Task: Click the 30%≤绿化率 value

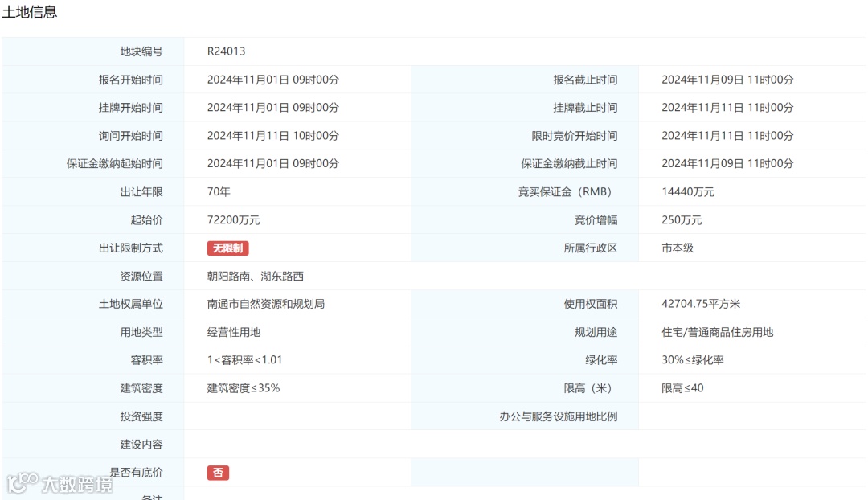Action: pos(693,360)
